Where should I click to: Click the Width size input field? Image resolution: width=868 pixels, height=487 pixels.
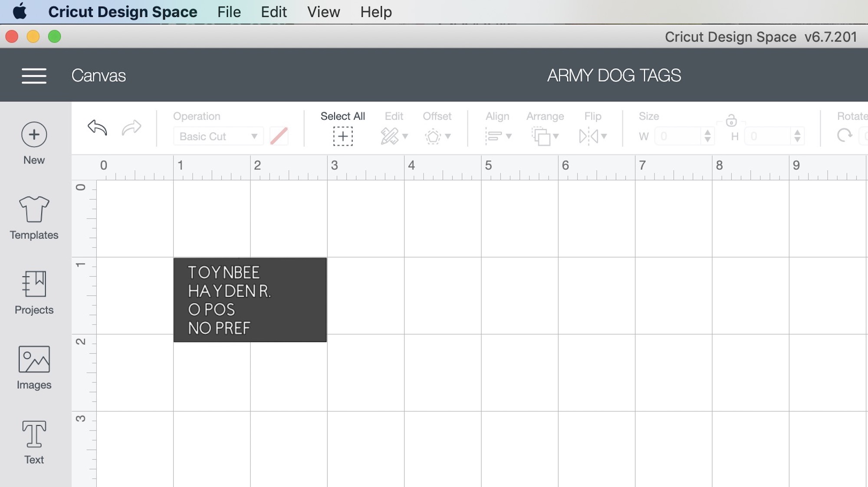click(x=678, y=136)
